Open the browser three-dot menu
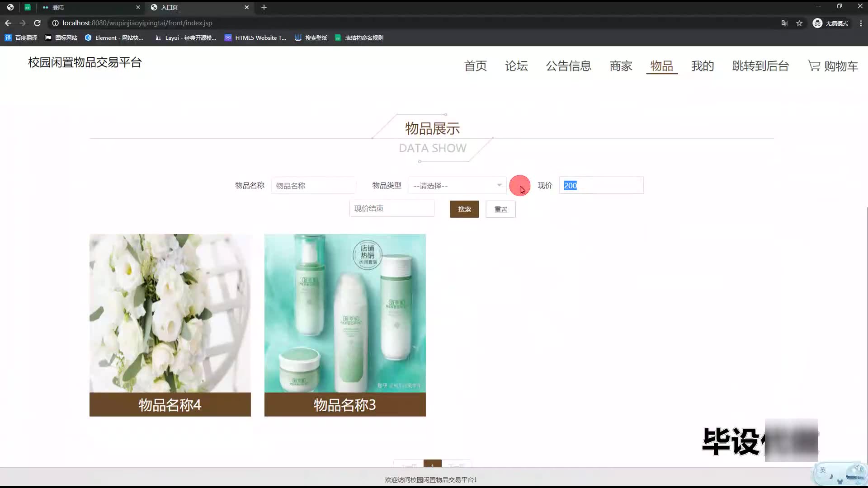Image resolution: width=868 pixels, height=488 pixels. [x=861, y=23]
